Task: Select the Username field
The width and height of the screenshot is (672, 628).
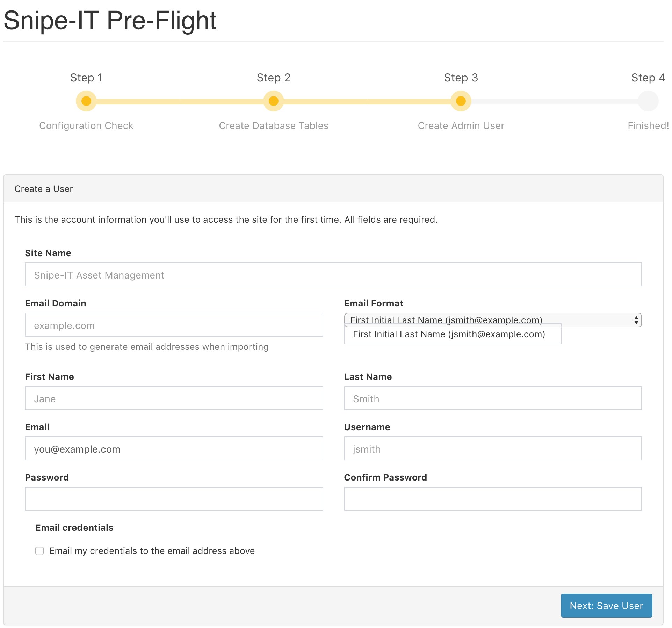Action: (x=493, y=449)
